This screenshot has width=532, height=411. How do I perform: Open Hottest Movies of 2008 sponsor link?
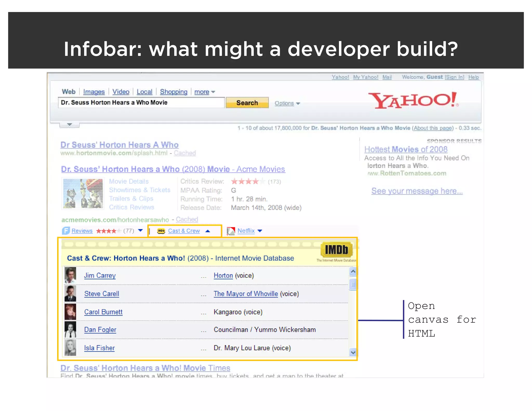click(x=406, y=149)
